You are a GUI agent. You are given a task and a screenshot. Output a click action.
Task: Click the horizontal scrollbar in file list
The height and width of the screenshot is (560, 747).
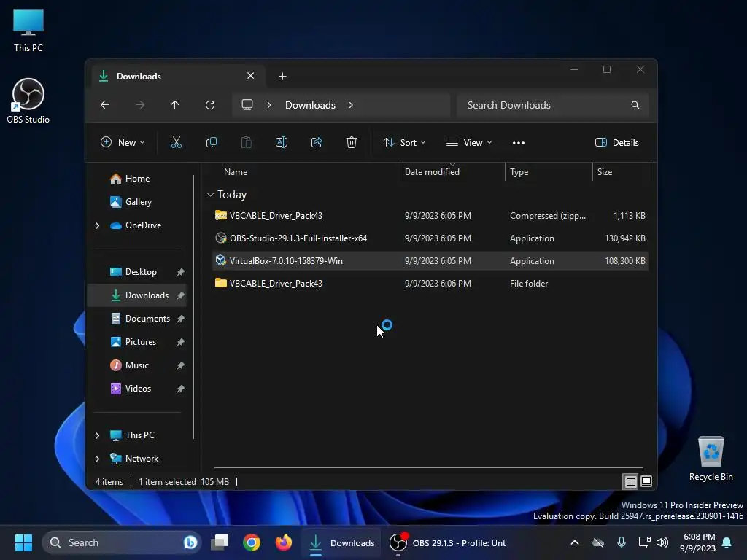pyautogui.click(x=429, y=467)
